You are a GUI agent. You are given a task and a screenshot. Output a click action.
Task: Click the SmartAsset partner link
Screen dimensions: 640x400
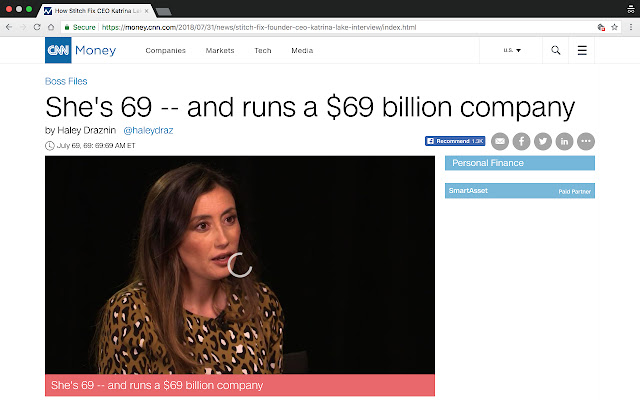point(468,191)
